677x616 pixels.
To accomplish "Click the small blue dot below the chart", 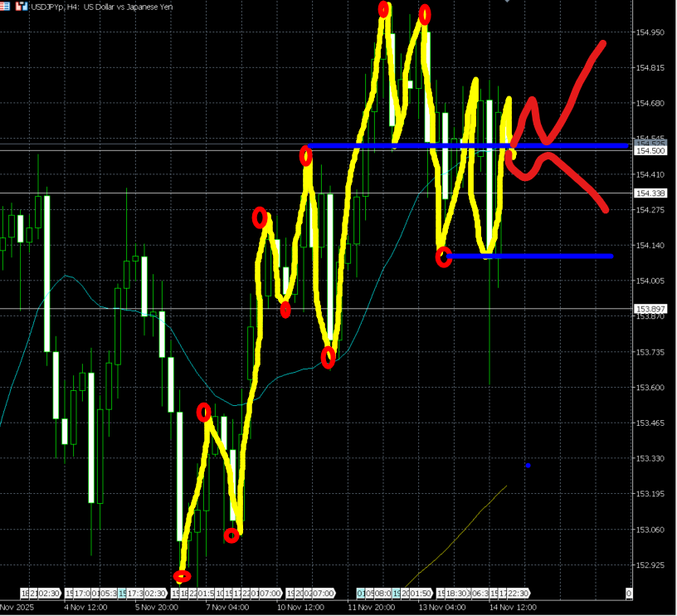I will 528,465.
